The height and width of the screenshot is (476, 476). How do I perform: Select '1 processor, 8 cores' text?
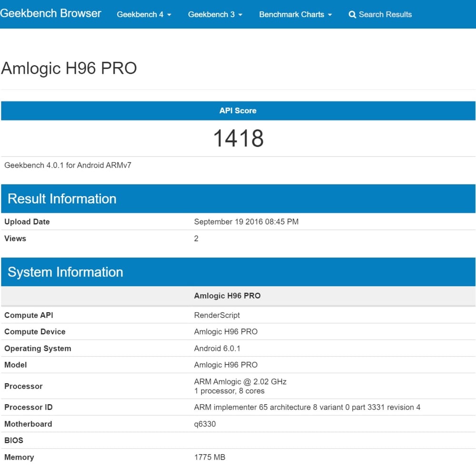point(229,391)
